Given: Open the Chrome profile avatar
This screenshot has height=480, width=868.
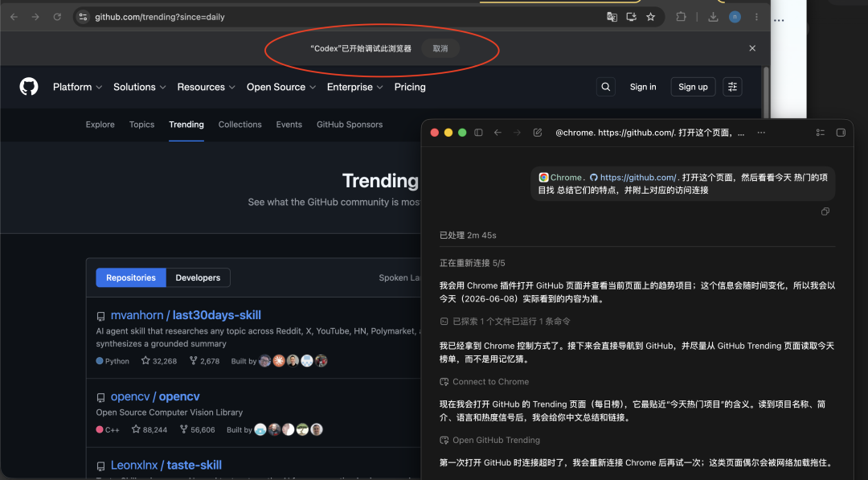Looking at the screenshot, I should [x=735, y=17].
